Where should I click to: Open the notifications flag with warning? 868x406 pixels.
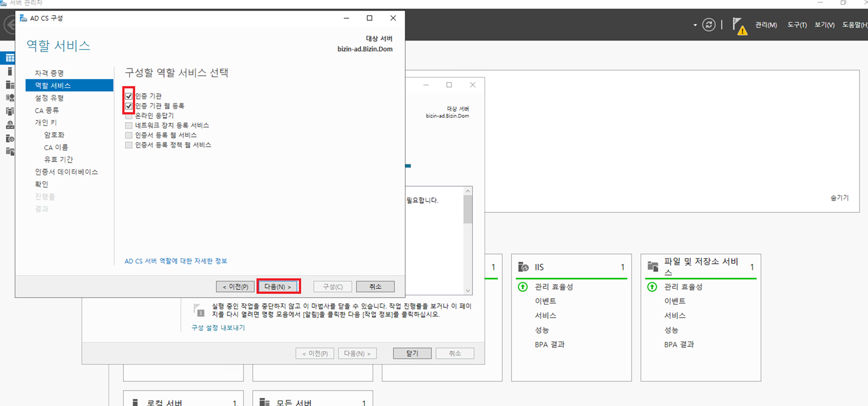tap(740, 26)
